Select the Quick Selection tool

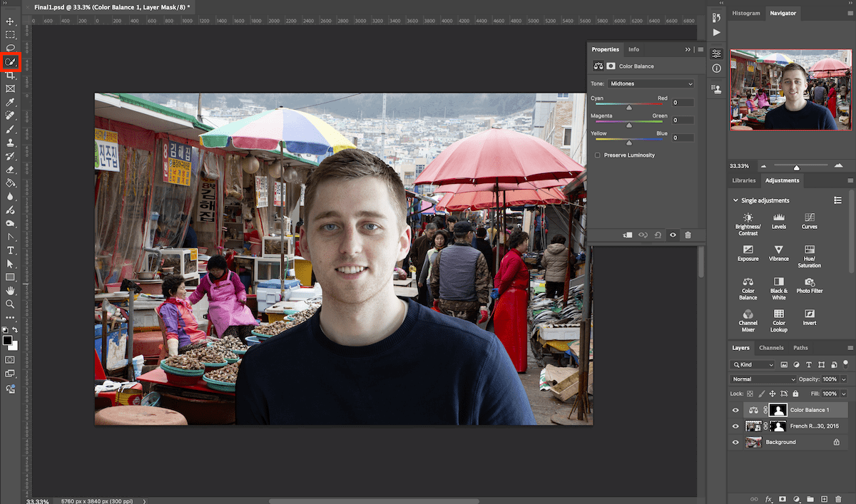click(x=10, y=62)
